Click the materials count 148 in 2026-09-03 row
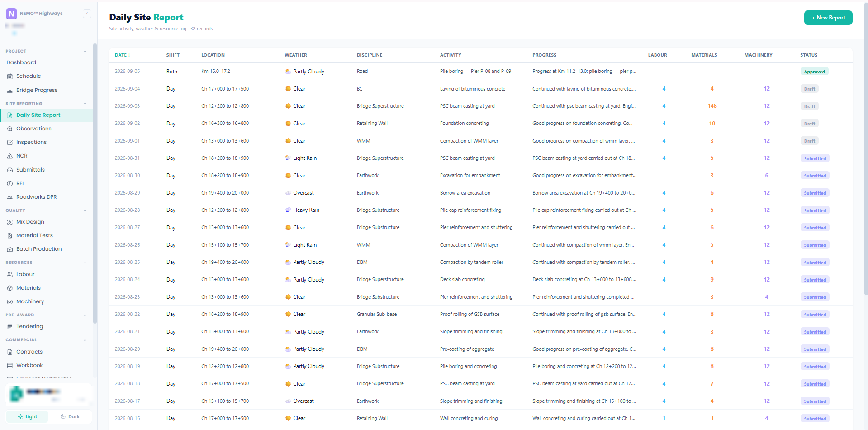The height and width of the screenshot is (430, 868). [x=712, y=106]
